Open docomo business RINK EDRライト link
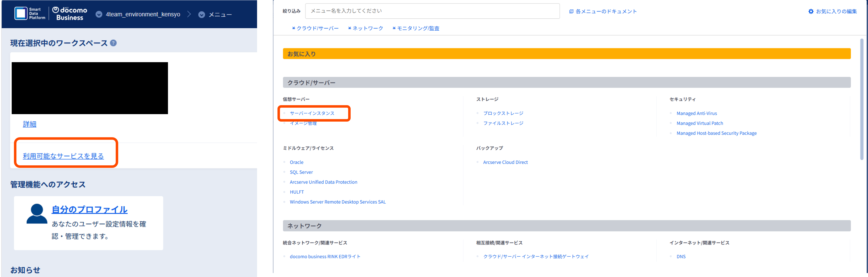The image size is (868, 277). 325,256
